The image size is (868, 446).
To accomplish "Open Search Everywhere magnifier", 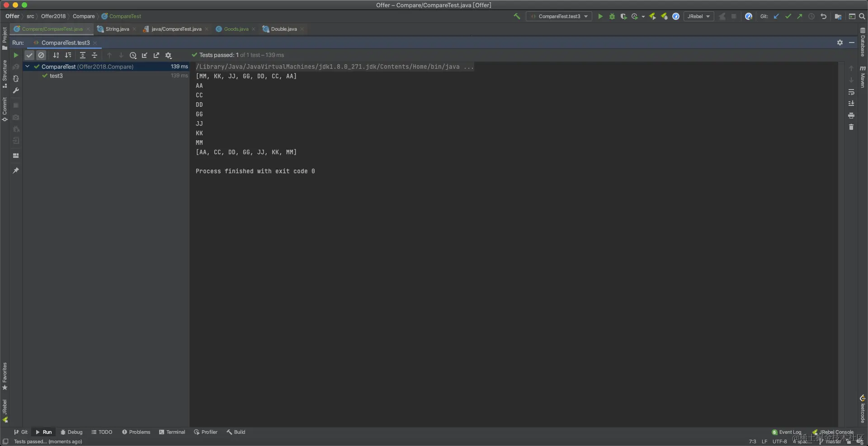I will point(862,16).
